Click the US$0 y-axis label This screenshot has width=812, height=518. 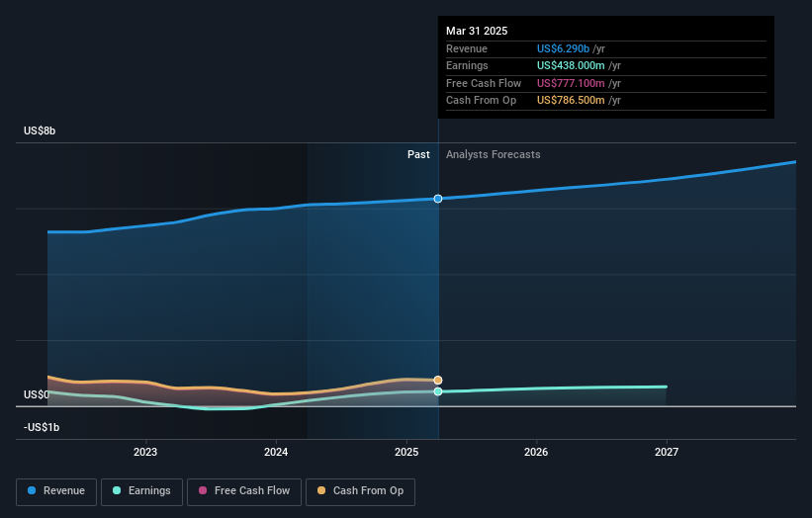pos(37,394)
